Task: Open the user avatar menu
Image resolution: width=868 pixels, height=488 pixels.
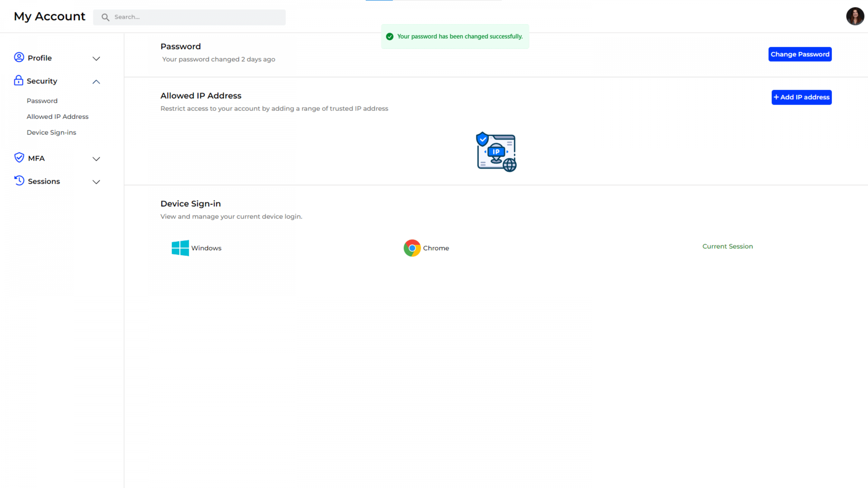Action: 855,16
